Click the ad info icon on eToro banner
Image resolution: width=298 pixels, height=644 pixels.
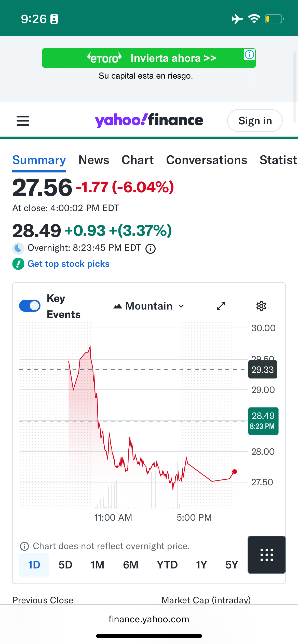click(249, 54)
